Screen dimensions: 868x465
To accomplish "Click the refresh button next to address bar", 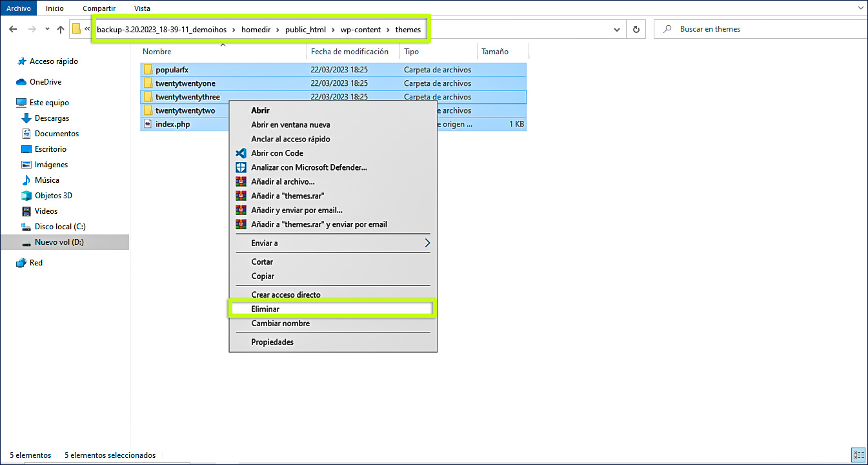I will [x=636, y=29].
